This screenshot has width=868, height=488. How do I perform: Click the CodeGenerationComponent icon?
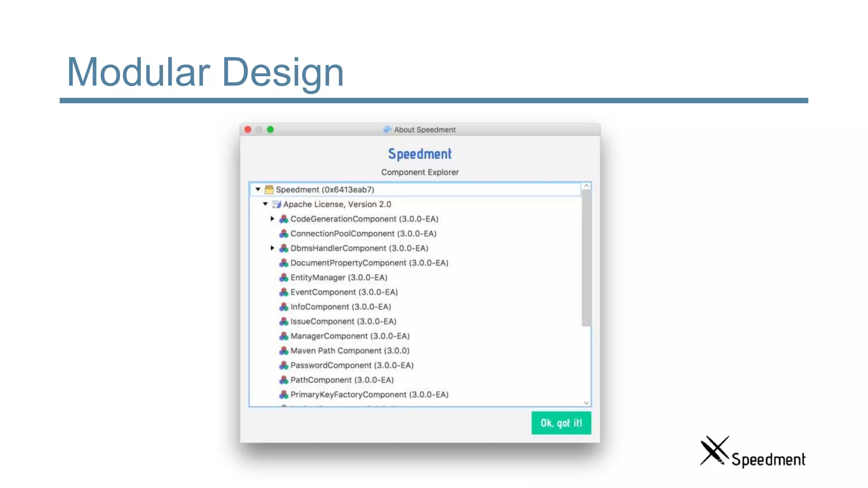tap(284, 219)
